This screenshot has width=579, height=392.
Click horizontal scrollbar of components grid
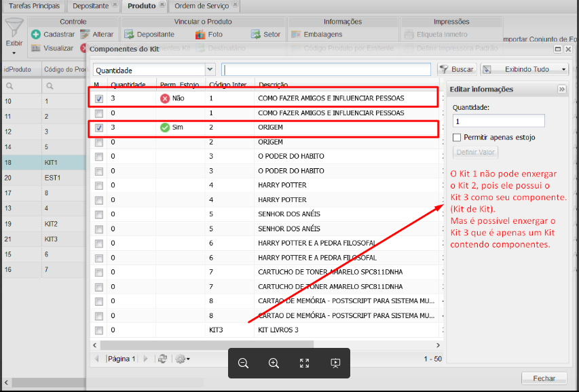coord(207,345)
